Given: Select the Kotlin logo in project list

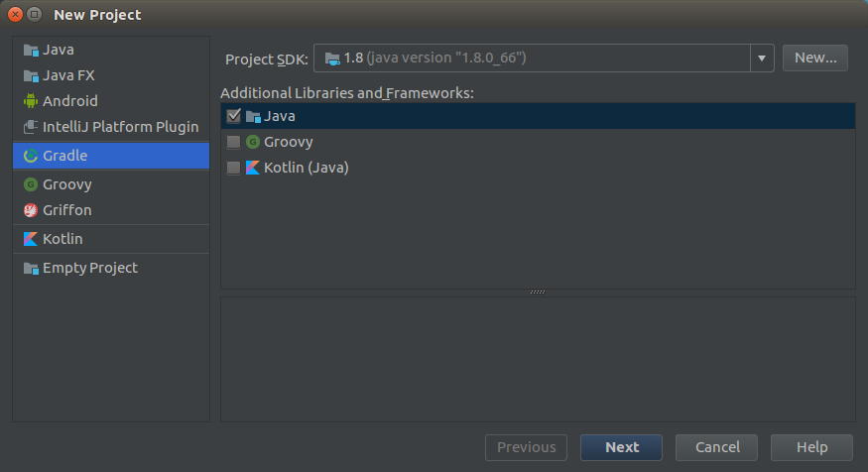Looking at the screenshot, I should tap(31, 239).
